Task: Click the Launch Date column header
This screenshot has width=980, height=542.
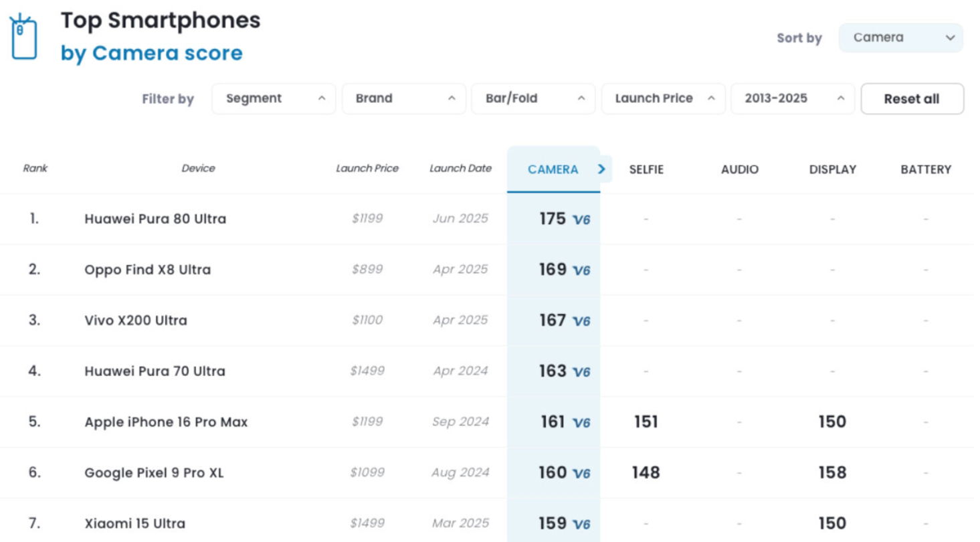Action: point(460,169)
